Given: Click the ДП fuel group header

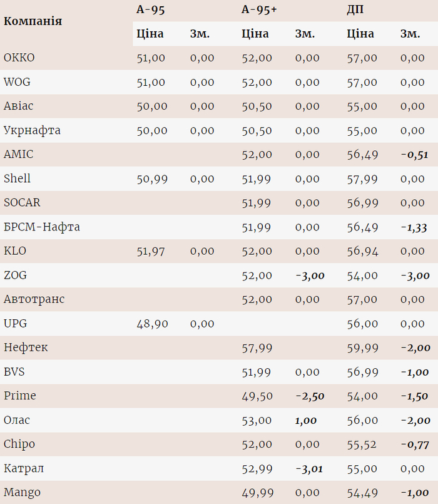Looking at the screenshot, I should pyautogui.click(x=355, y=9).
